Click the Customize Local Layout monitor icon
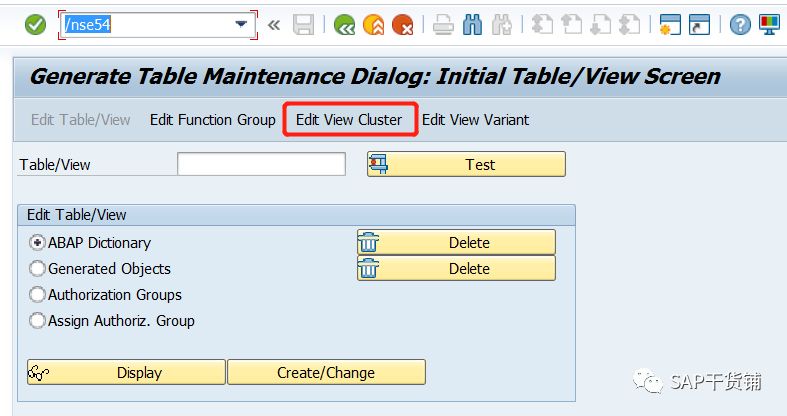The height and width of the screenshot is (416, 787). coord(769,25)
